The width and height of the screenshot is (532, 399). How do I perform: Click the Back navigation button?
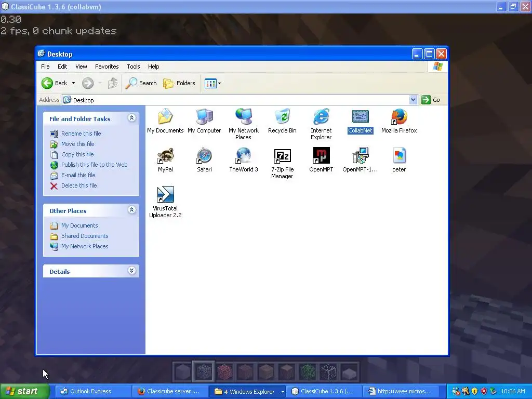[54, 83]
